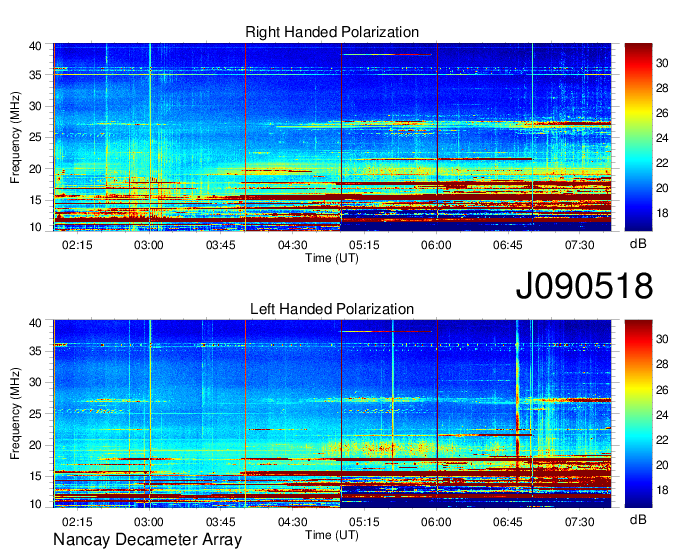Image resolution: width=680 pixels, height=552 pixels.
Task: Click the Nancay Decameter Array caption
Action: [147, 540]
